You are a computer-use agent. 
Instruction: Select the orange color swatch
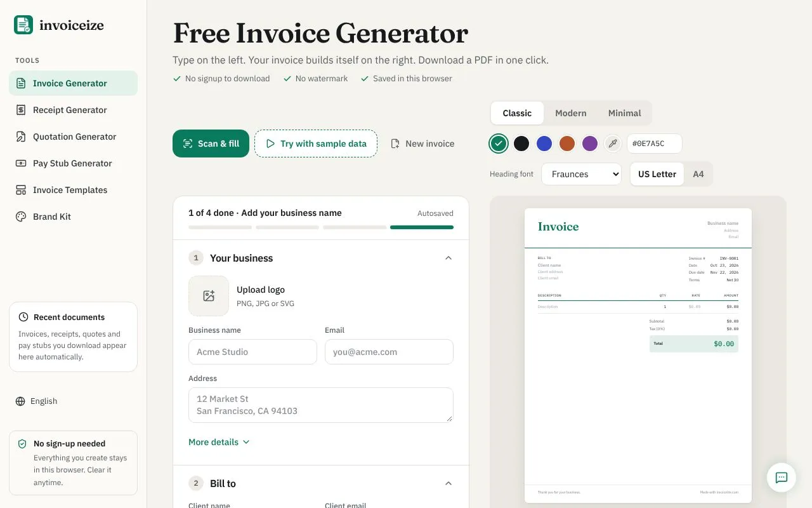(x=567, y=144)
